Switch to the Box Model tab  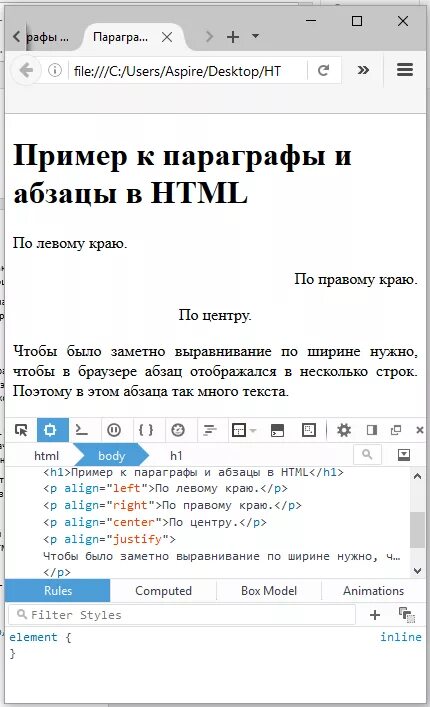coord(269,591)
